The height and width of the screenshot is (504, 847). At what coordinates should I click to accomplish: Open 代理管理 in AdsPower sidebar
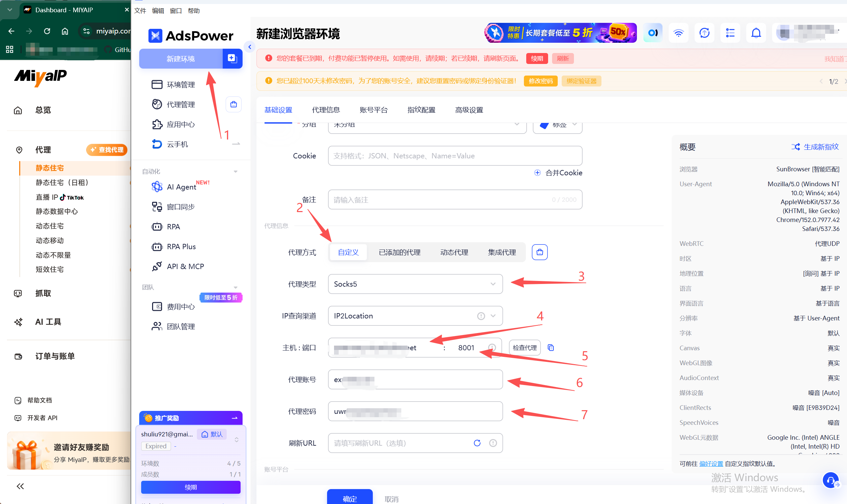[173, 104]
